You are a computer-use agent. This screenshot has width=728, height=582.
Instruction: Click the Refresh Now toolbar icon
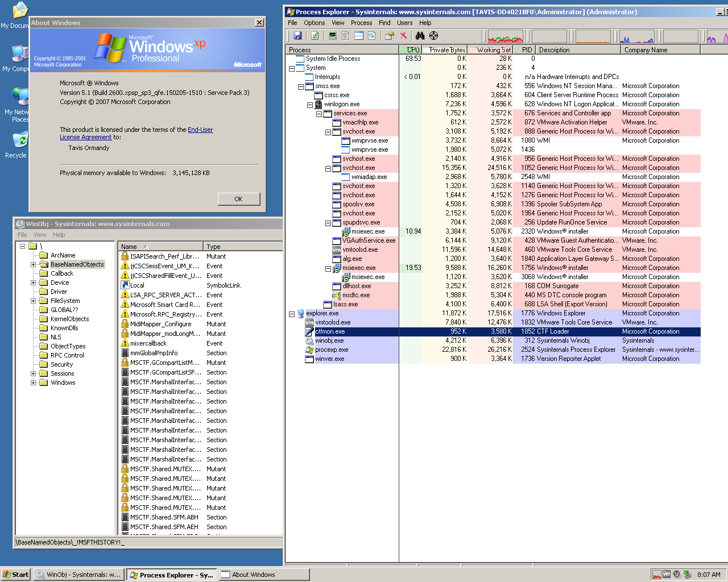pos(315,36)
